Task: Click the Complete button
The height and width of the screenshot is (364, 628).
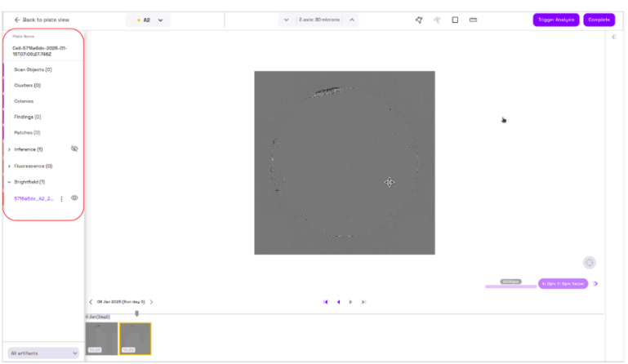Action: tap(599, 20)
